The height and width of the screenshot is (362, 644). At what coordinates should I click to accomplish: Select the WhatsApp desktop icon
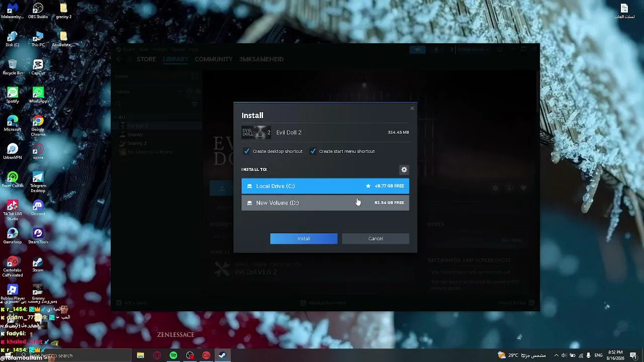point(38,96)
